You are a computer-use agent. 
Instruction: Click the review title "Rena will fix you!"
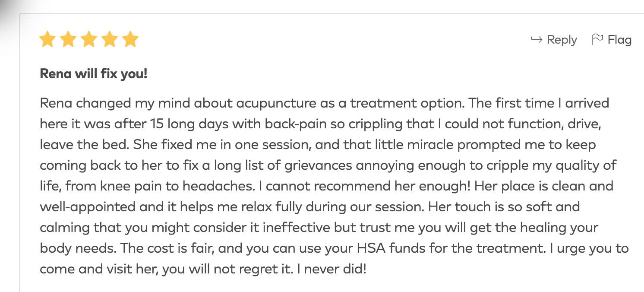pos(94,73)
